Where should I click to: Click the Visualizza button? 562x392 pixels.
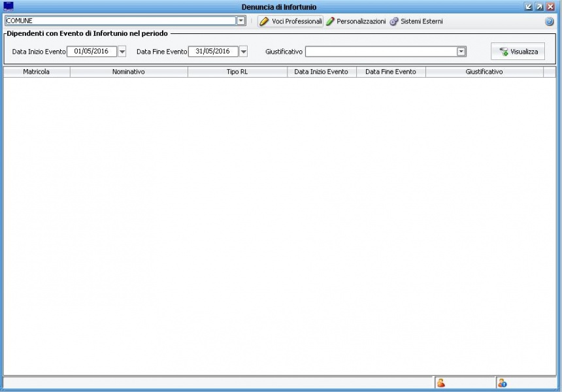[518, 51]
